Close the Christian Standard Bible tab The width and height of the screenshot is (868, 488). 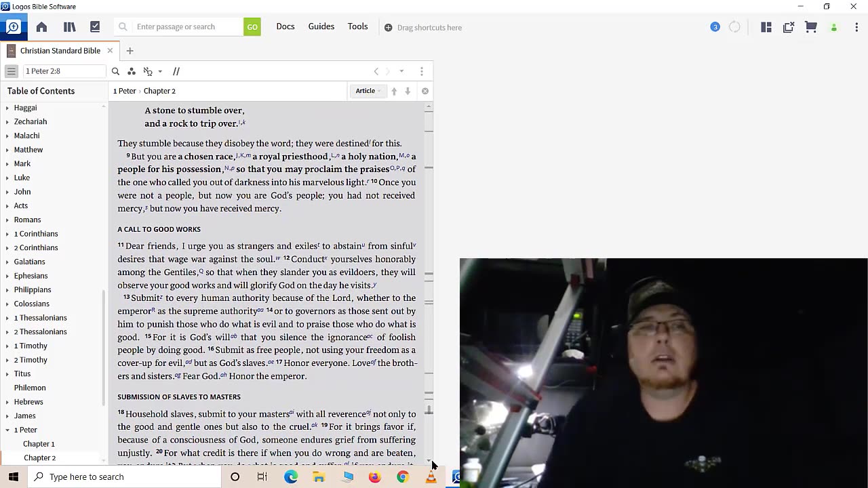point(110,51)
